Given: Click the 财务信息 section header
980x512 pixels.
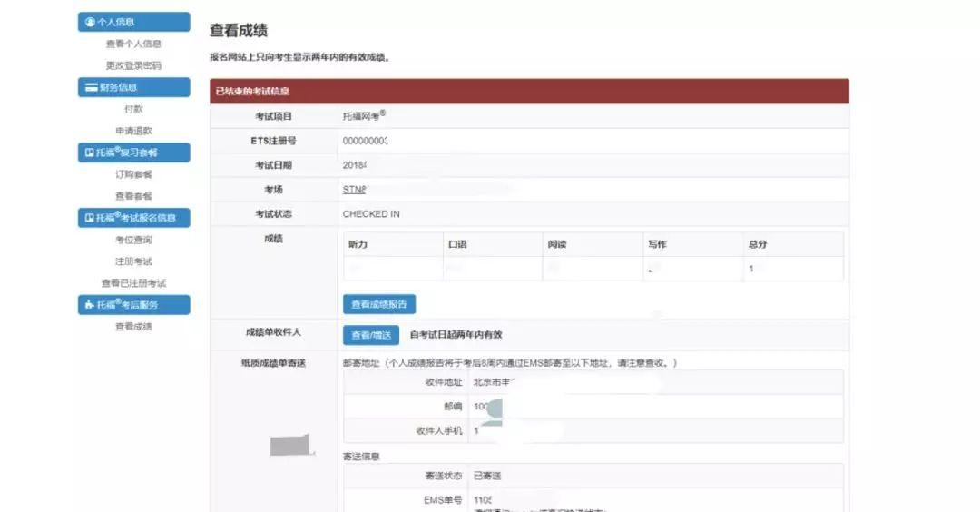Looking at the screenshot, I should click(x=133, y=87).
